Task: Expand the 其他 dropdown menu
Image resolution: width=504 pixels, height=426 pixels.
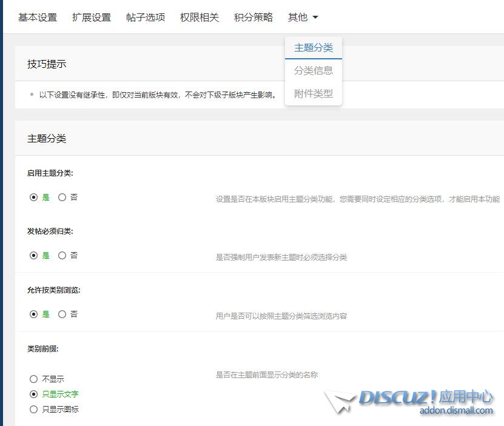Action: [298, 18]
